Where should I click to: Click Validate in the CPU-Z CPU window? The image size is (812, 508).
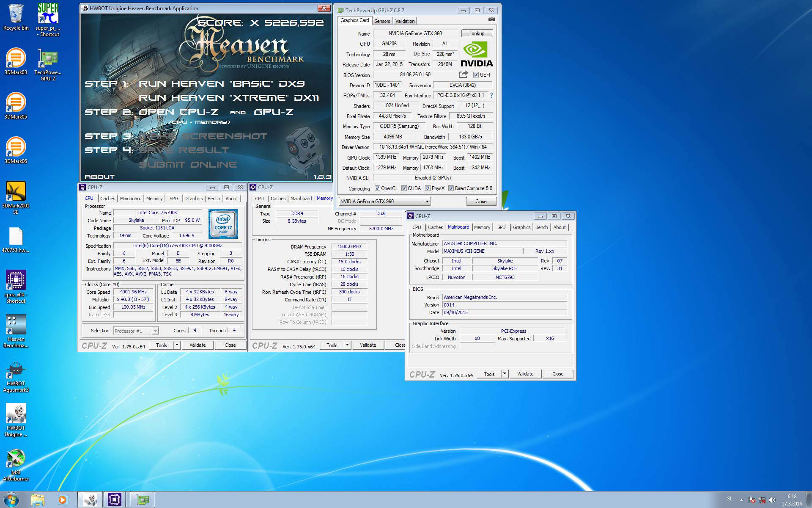coord(198,345)
